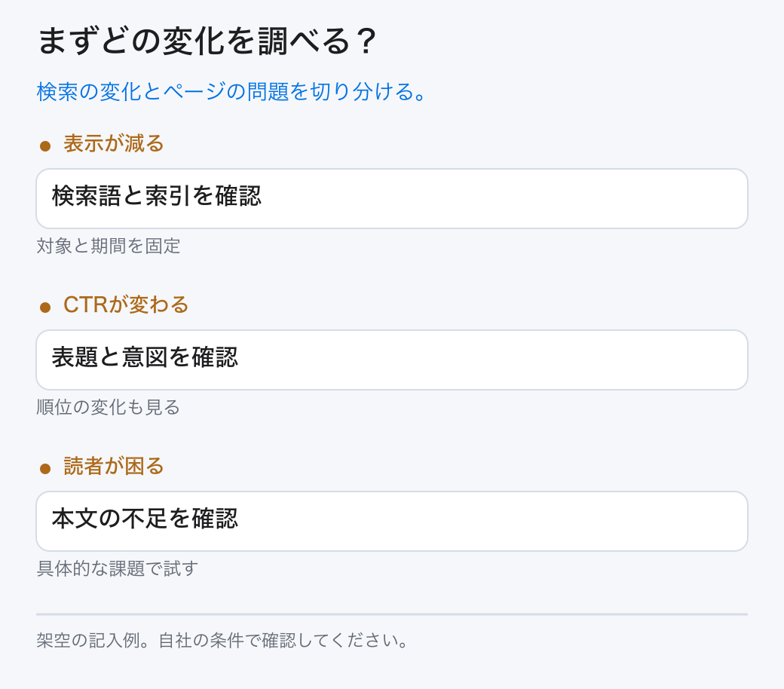The width and height of the screenshot is (784, 689).
Task: Click the hint text 順位の変化も見る
Action: point(108,407)
